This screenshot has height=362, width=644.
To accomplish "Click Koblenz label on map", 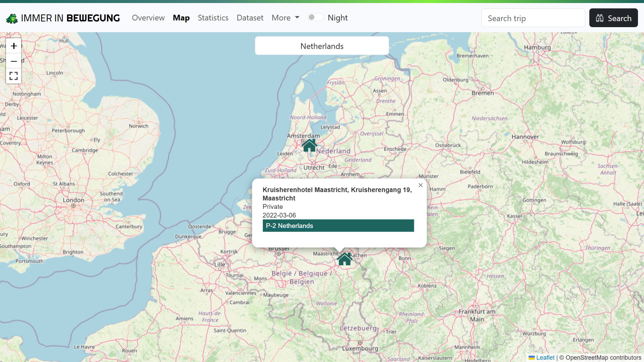I will (427, 286).
